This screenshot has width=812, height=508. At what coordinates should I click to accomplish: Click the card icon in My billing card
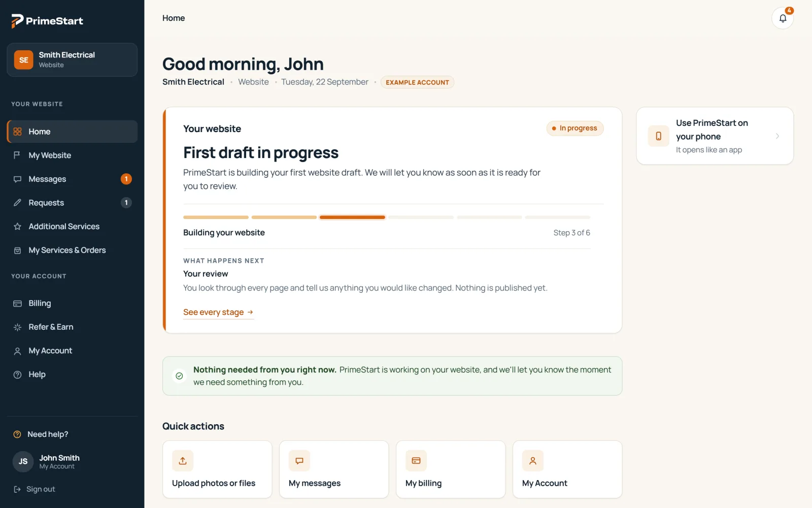coord(416,461)
